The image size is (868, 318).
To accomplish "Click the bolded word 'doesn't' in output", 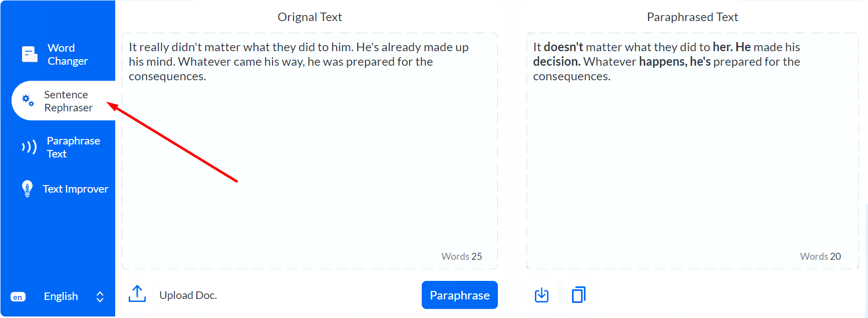I will pos(563,47).
